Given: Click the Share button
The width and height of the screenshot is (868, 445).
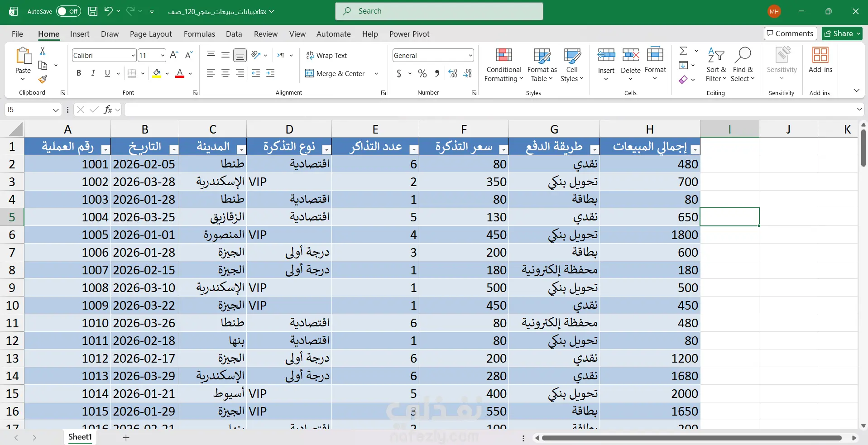Looking at the screenshot, I should pyautogui.click(x=842, y=33).
